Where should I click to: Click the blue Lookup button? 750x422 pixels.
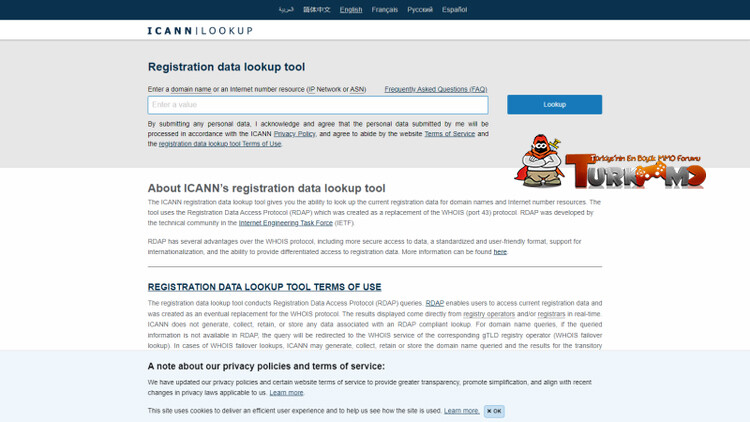click(554, 104)
